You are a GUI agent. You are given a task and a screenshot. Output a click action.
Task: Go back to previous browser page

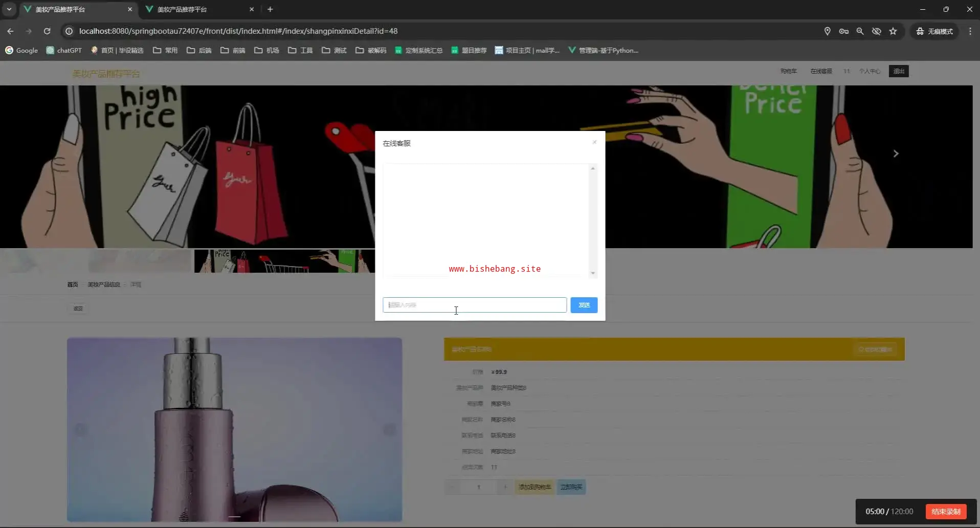coord(10,31)
